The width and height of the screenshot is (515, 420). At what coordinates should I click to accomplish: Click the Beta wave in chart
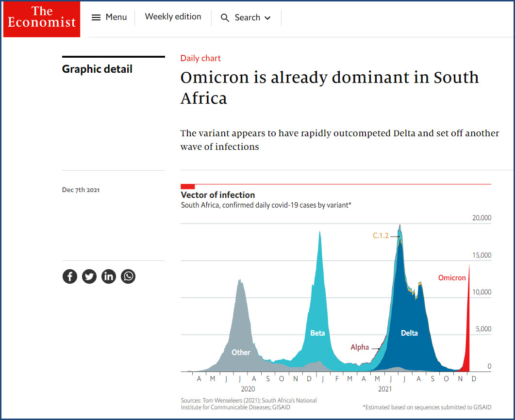pyautogui.click(x=318, y=333)
